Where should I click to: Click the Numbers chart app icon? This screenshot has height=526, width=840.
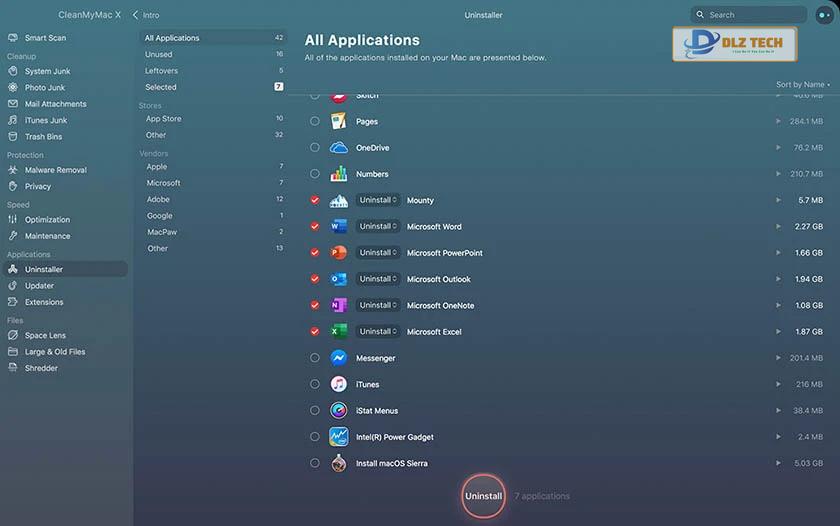click(x=339, y=174)
